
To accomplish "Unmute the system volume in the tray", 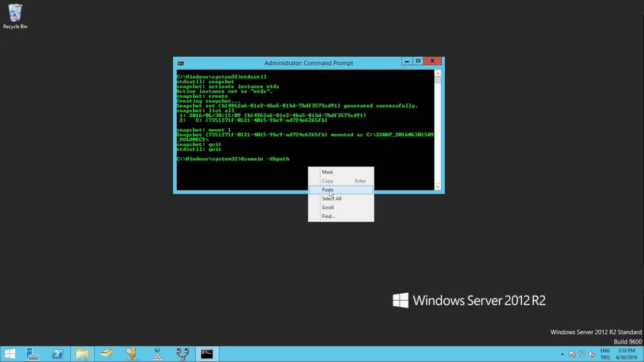I will 593,354.
